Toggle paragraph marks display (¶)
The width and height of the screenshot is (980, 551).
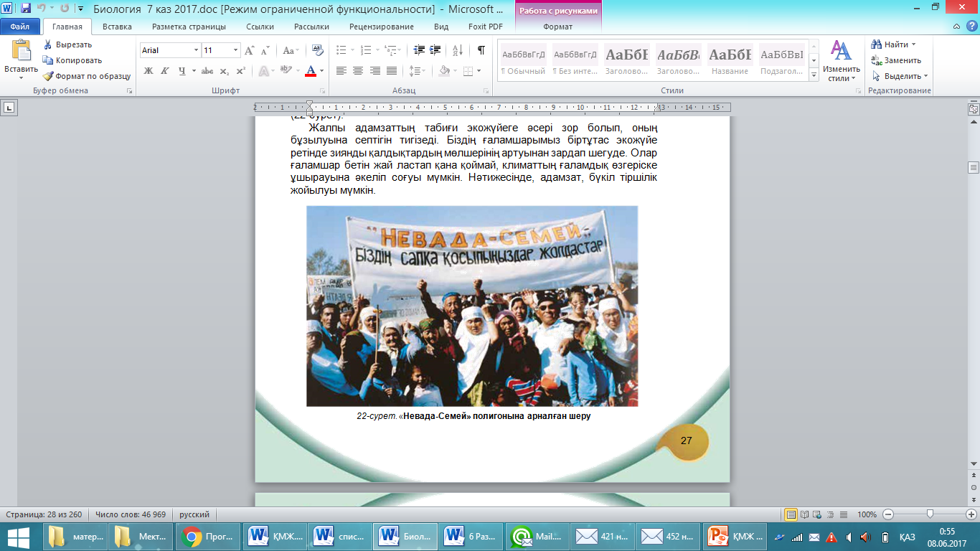pyautogui.click(x=481, y=50)
